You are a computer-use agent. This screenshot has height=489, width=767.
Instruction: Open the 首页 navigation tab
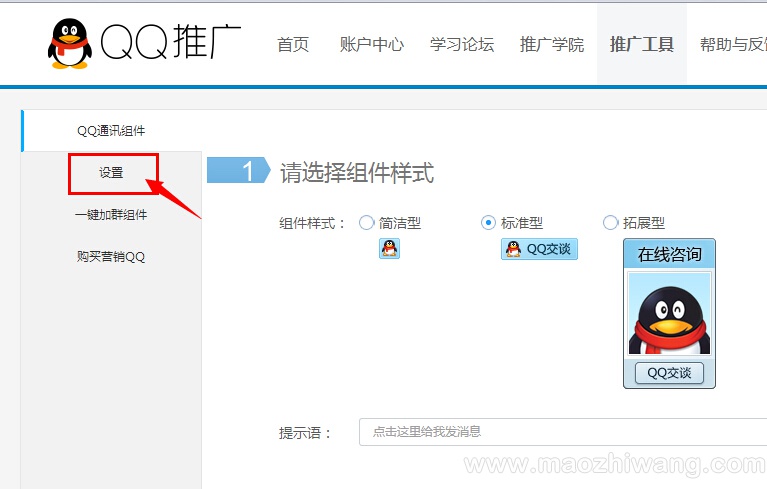293,44
